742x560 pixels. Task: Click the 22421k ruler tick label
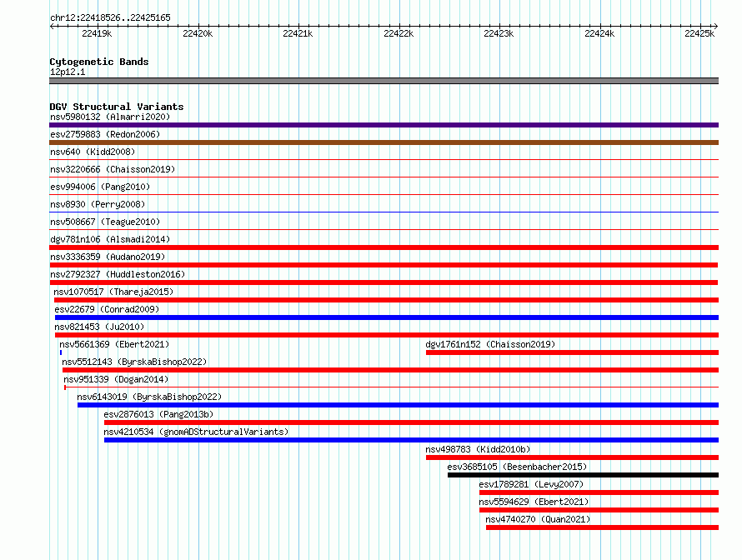(298, 33)
